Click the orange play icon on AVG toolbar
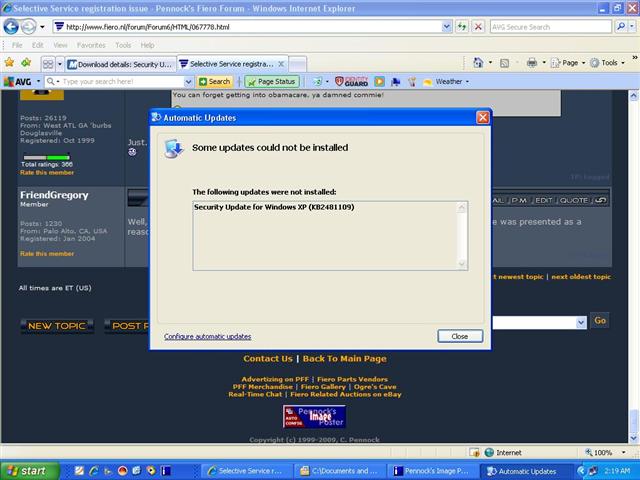Screen dimensions: 640x480 click(379, 81)
